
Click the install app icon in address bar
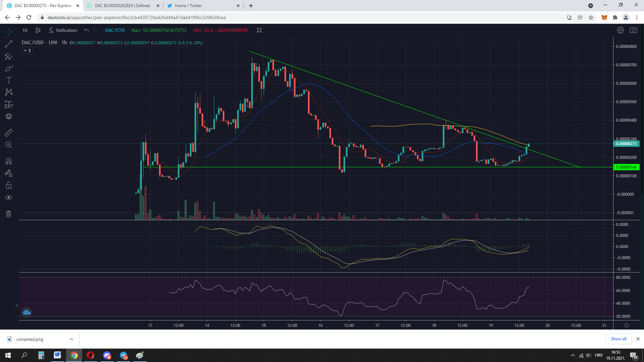569,17
